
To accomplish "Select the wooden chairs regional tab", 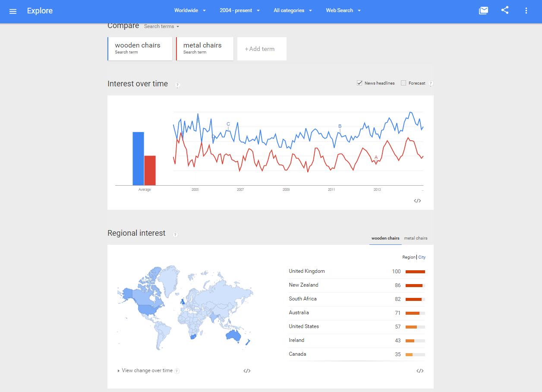I will point(385,238).
